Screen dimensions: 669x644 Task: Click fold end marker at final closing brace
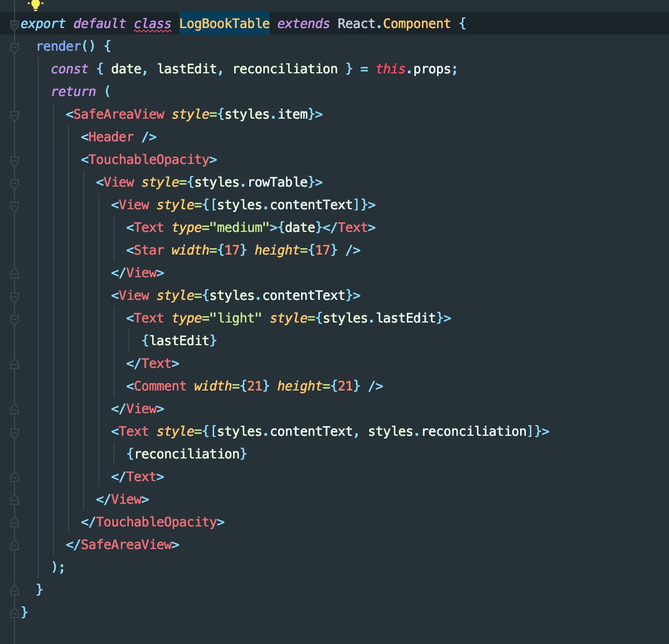click(x=15, y=613)
